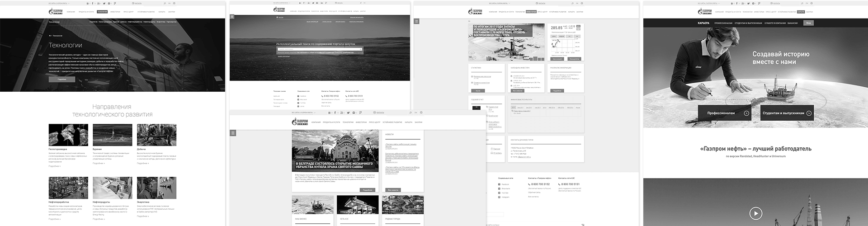This screenshot has height=226, width=868.
Task: Click the Gazprom Neft logo on the technologies page
Action: point(56,12)
